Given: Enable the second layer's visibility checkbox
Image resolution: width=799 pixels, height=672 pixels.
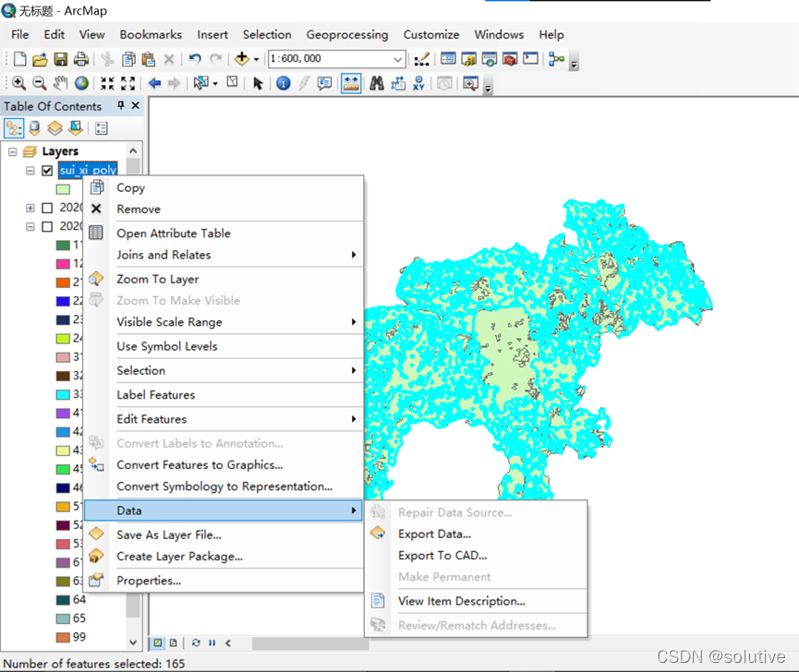Looking at the screenshot, I should 47,208.
